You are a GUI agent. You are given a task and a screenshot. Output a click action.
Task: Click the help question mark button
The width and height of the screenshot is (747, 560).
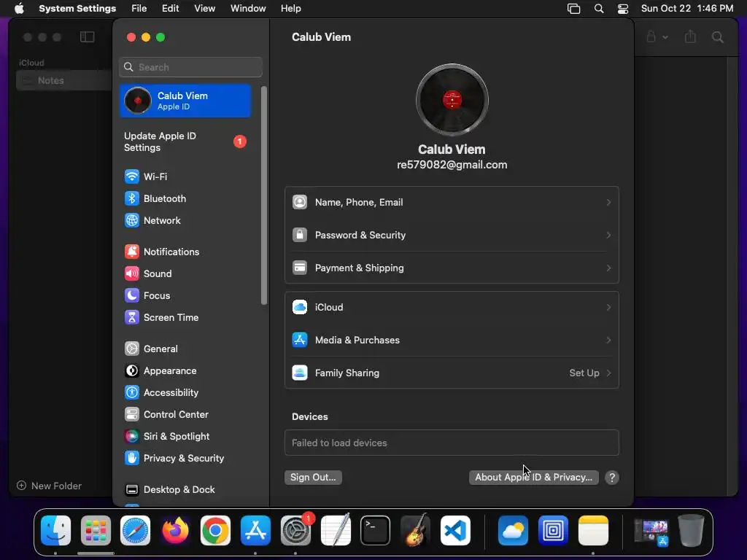(612, 478)
